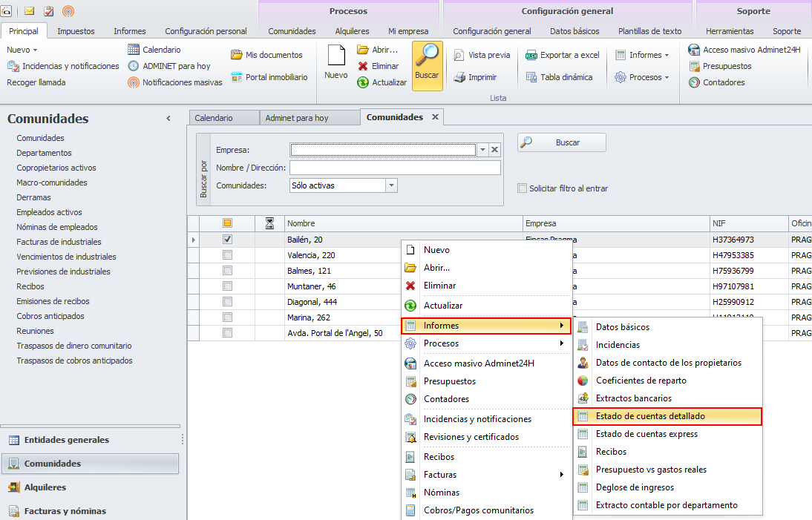Screen dimensions: 812x520
Task: Click the Exportar a excel icon
Action: click(x=531, y=56)
